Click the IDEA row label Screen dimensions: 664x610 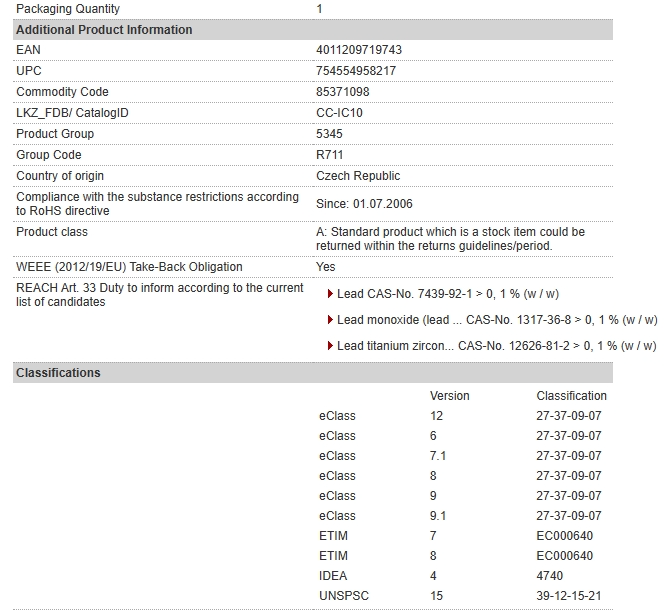click(x=333, y=576)
